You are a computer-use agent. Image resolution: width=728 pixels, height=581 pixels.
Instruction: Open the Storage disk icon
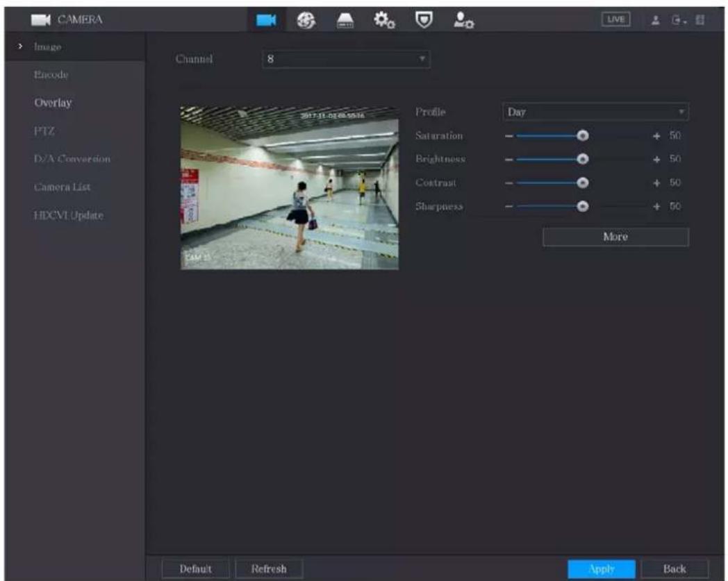point(345,20)
